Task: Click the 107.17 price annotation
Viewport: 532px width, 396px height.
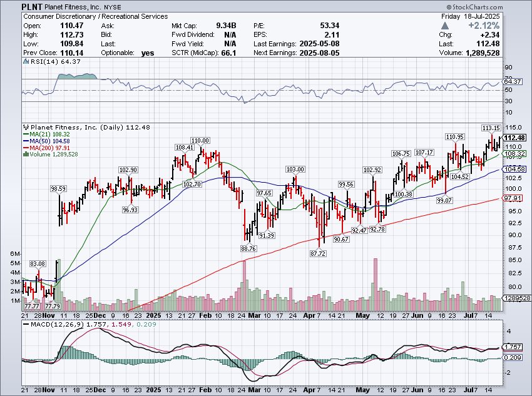Action: point(424,153)
